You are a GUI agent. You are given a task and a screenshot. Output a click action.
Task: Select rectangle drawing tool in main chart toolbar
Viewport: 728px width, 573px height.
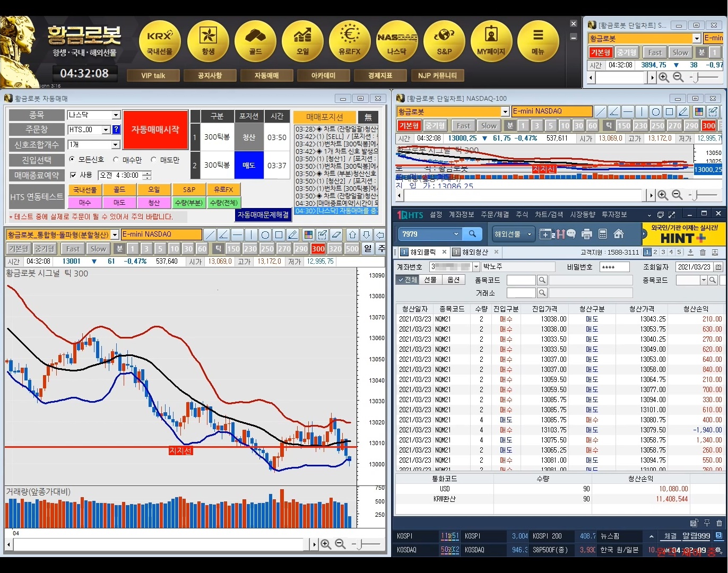tap(279, 235)
